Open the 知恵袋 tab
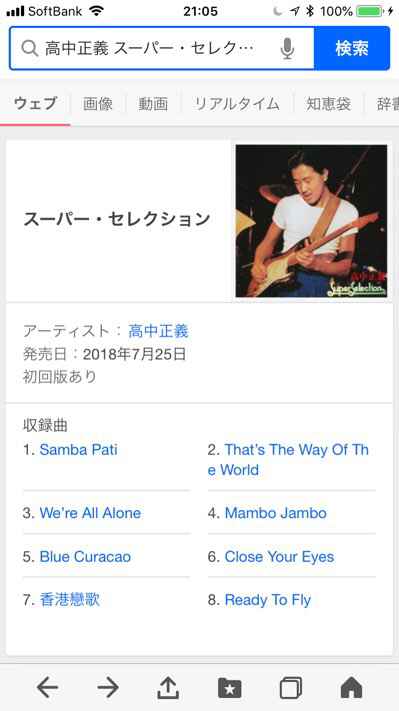Viewport: 399px width, 711px height. pyautogui.click(x=329, y=104)
